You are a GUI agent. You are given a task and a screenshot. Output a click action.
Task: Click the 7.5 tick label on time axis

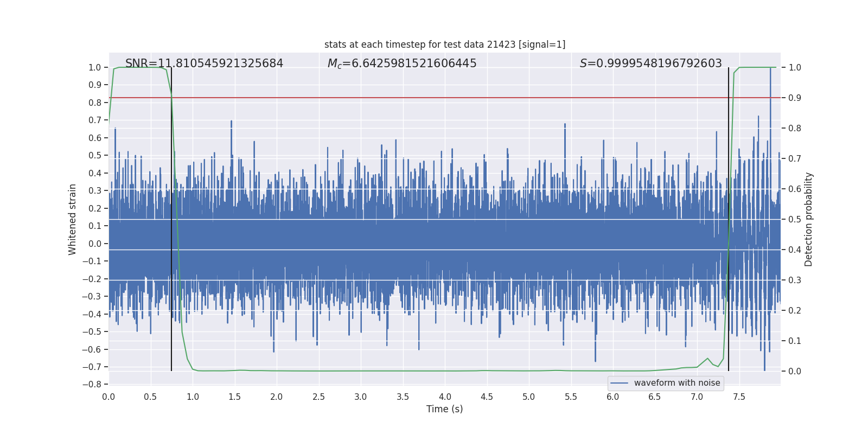click(739, 397)
